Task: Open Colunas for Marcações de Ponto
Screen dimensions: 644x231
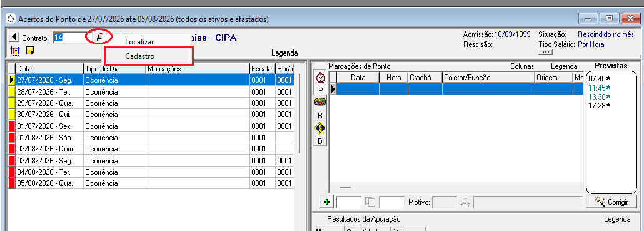Action: tap(523, 66)
